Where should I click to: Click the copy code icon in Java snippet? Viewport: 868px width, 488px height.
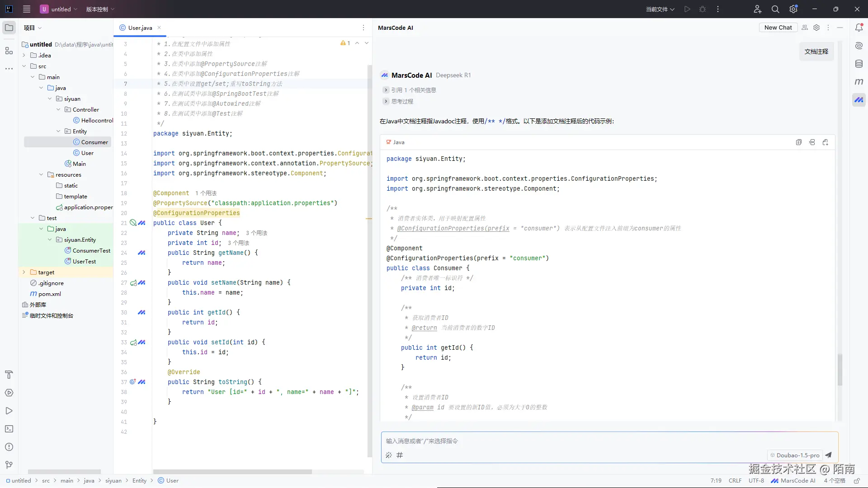(x=799, y=142)
